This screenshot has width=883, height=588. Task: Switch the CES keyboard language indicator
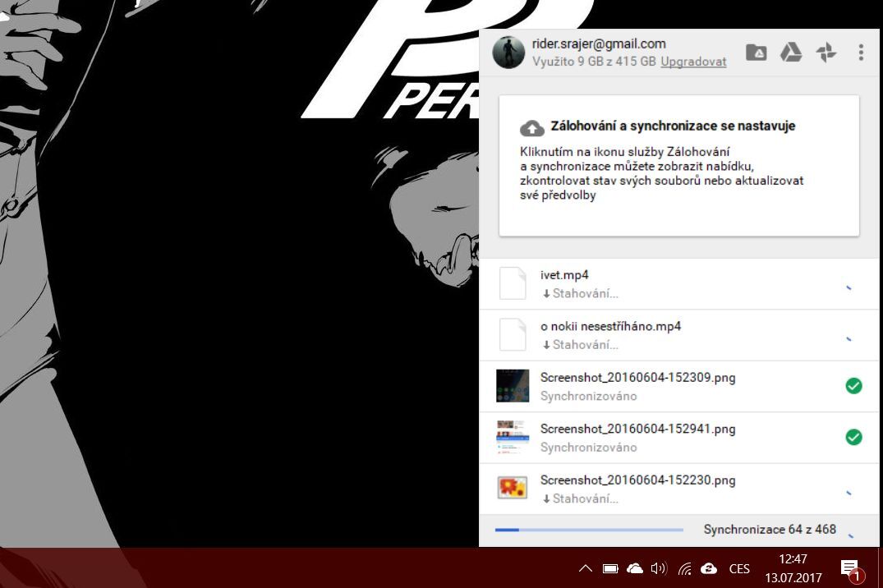tap(739, 568)
